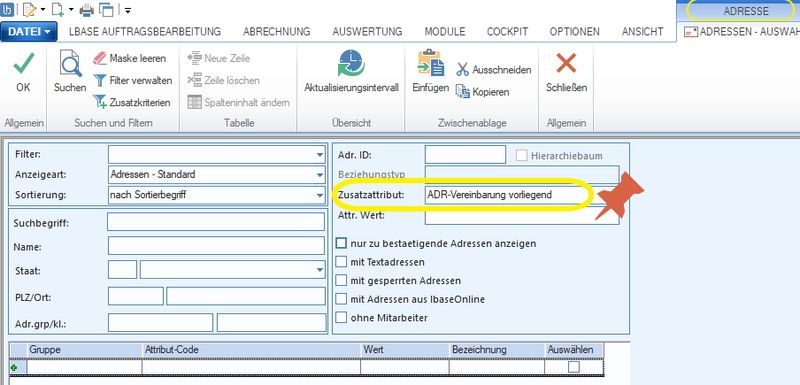Click Maske leeren eraser icon
This screenshot has height=385, width=800.
(100, 58)
